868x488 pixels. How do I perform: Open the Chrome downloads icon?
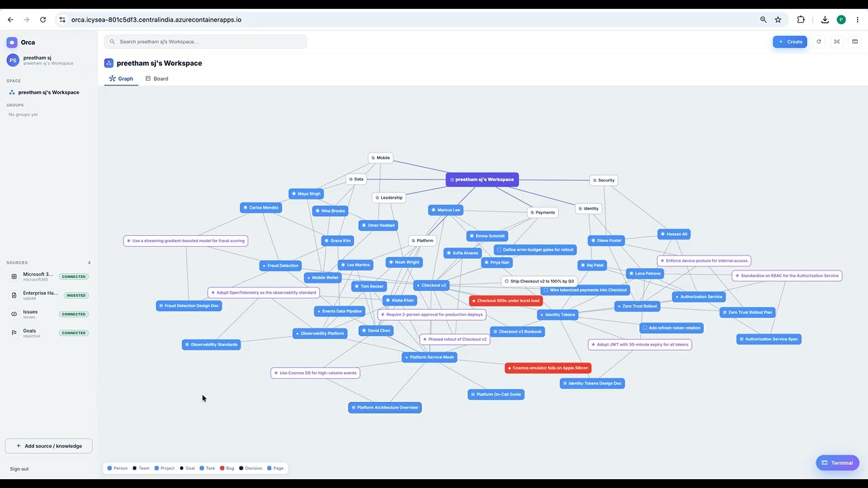825,20
